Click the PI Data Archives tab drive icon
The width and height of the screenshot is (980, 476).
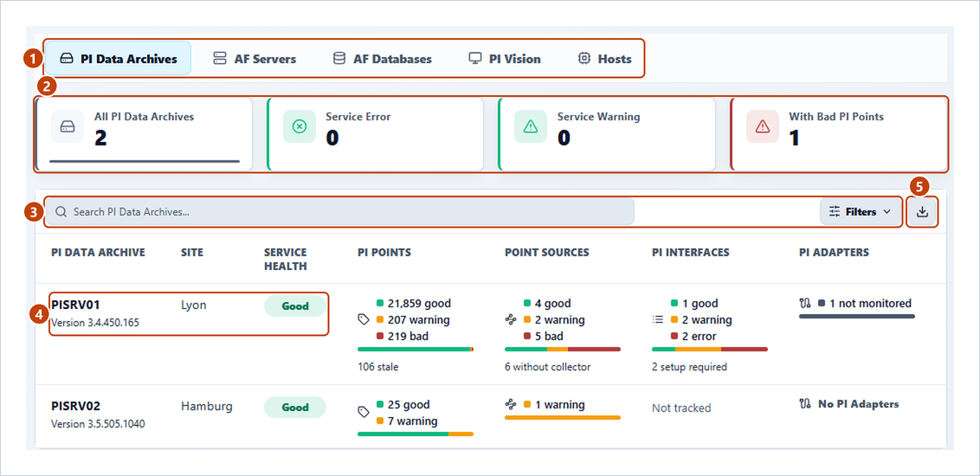[67, 59]
